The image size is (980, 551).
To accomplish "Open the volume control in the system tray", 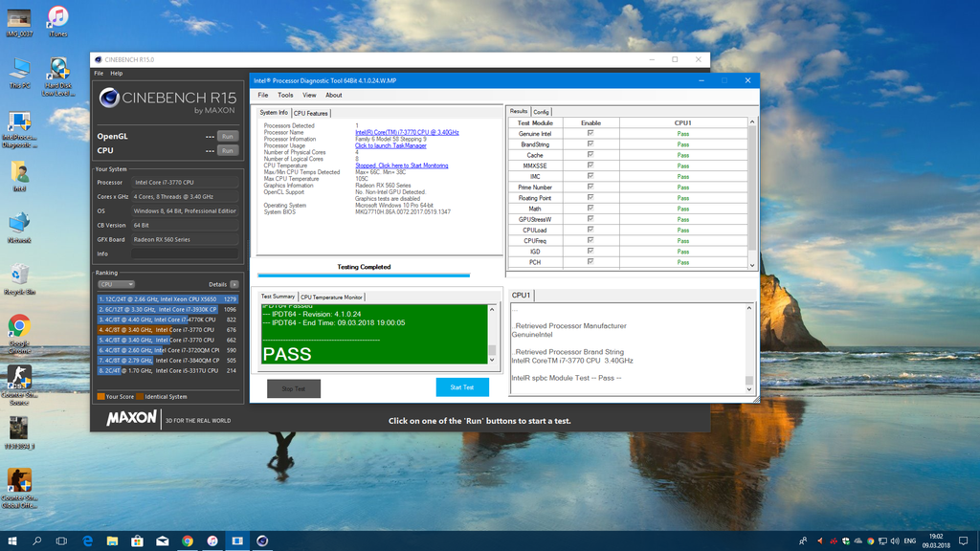I will 895,541.
